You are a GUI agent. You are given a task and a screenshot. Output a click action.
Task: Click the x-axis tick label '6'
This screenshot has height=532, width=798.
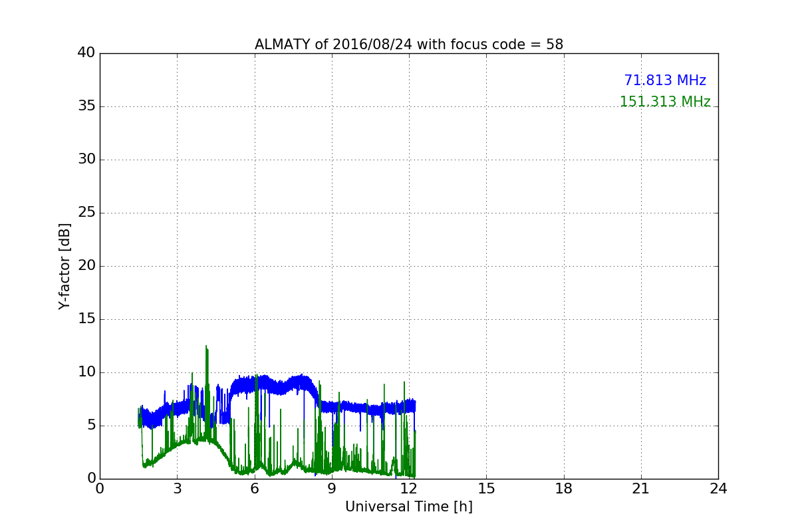(255, 488)
